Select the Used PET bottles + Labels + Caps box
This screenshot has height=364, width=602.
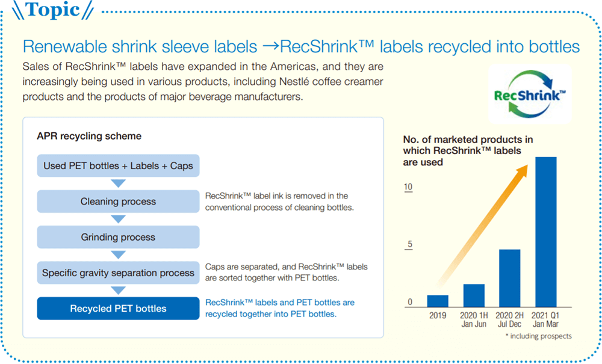pos(118,165)
